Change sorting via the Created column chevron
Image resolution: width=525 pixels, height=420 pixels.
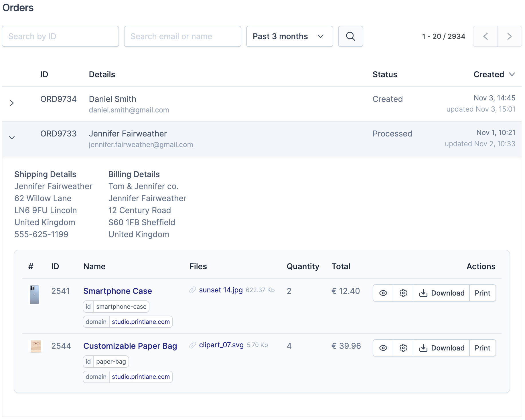(512, 74)
